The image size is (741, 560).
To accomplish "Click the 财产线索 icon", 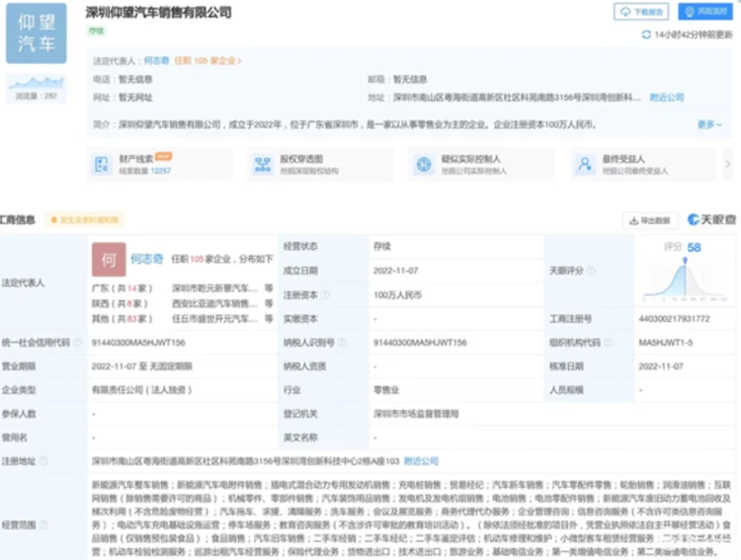I will click(x=102, y=164).
